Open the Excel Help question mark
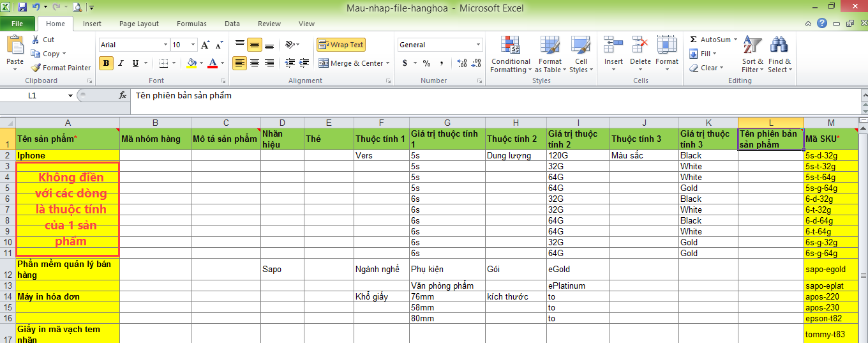 coord(822,23)
